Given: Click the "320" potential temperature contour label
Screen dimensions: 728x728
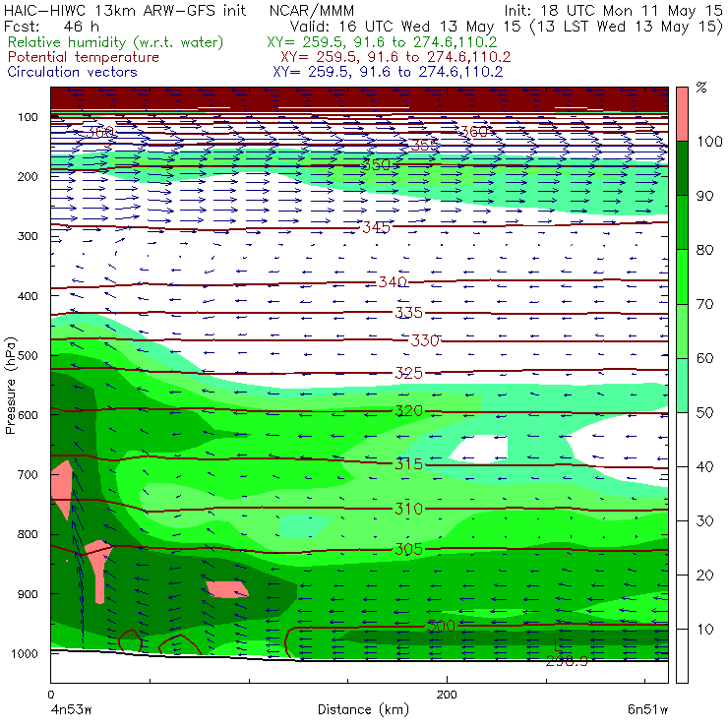Looking at the screenshot, I should tap(409, 411).
